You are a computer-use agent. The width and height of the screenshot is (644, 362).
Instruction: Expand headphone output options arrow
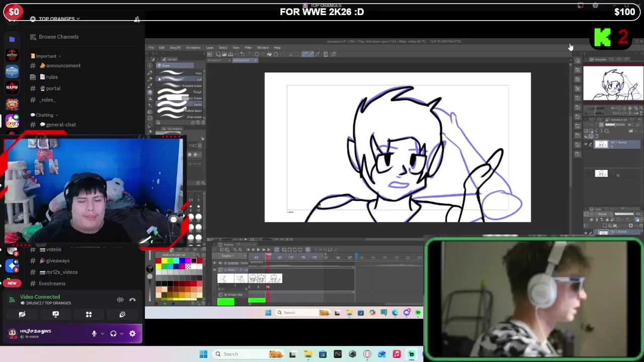[x=122, y=333]
